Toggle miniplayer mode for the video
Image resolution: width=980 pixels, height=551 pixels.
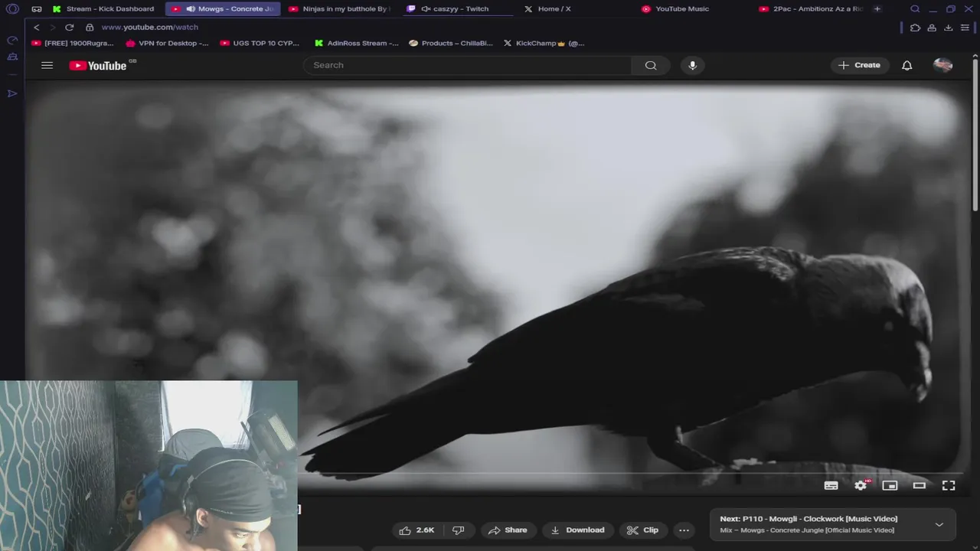pyautogui.click(x=890, y=485)
